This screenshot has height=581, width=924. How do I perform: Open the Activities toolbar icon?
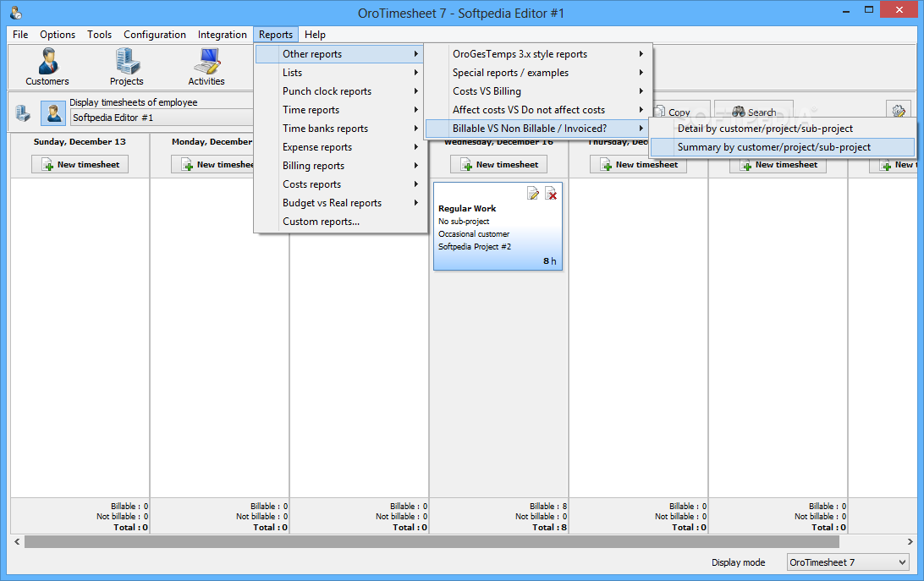pyautogui.click(x=206, y=67)
